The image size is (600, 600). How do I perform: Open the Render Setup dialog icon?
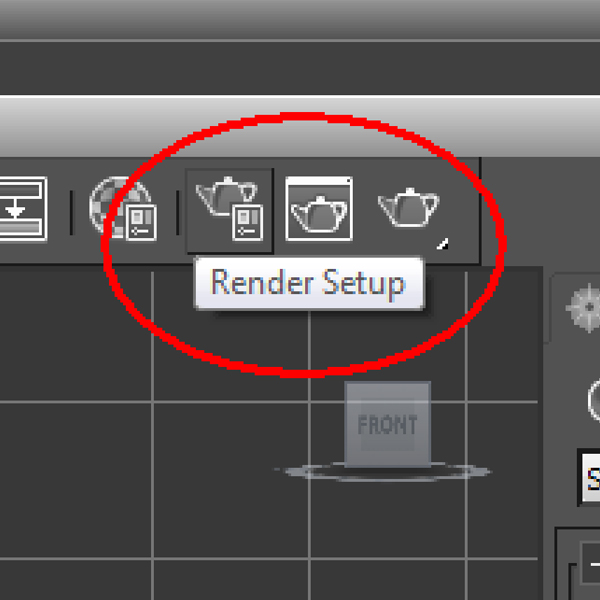pos(230,211)
